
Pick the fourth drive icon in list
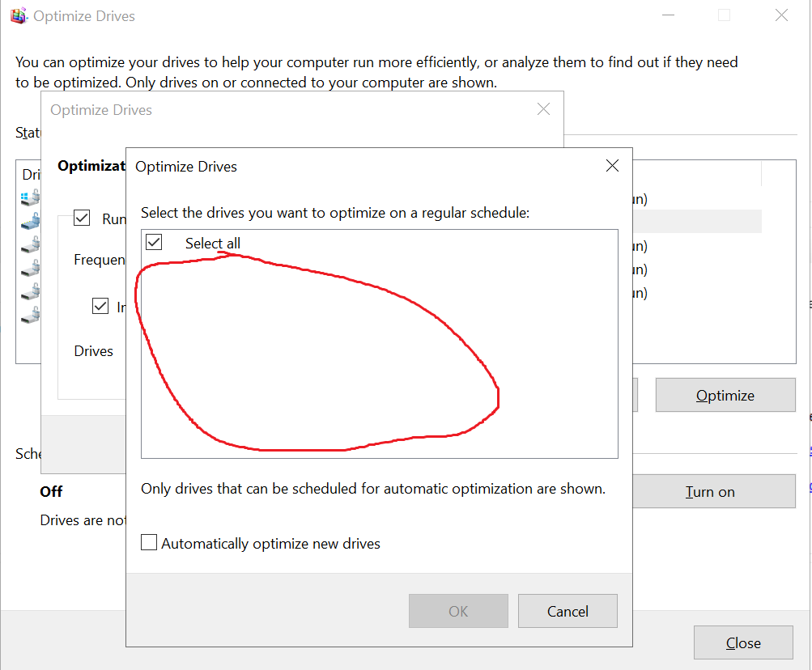point(30,267)
